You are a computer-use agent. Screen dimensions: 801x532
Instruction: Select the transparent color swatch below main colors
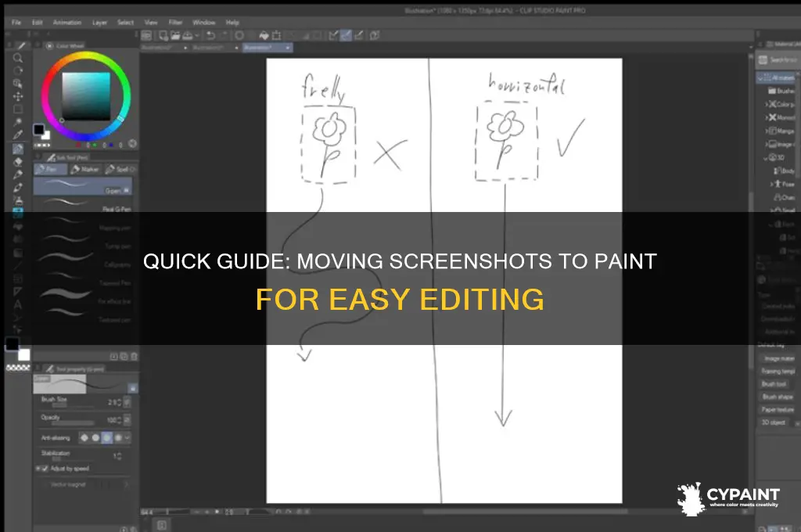click(18, 368)
